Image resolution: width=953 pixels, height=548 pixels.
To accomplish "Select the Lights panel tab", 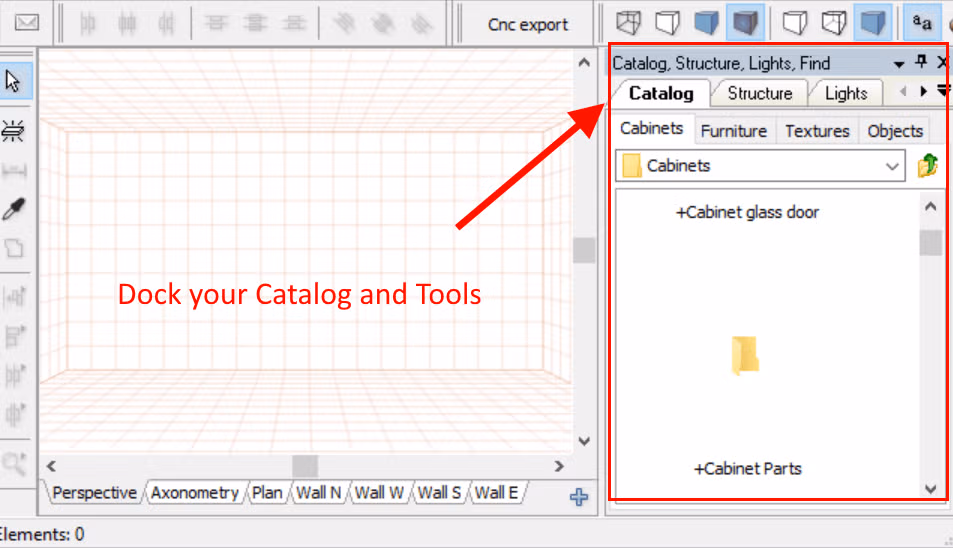I will click(x=846, y=94).
